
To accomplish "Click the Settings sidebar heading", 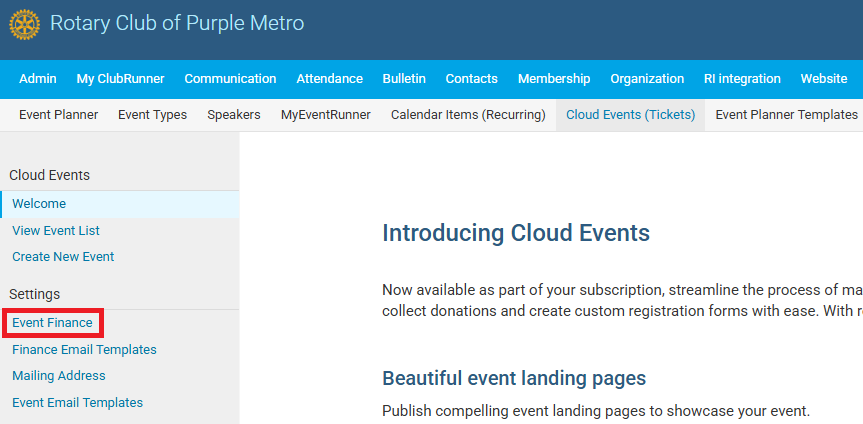I will pos(35,295).
